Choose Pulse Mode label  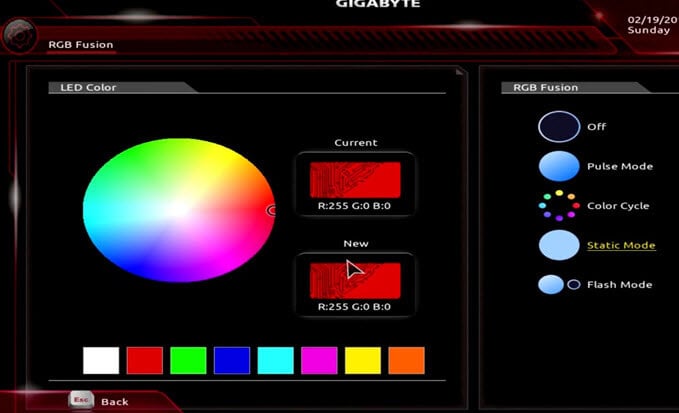click(620, 166)
